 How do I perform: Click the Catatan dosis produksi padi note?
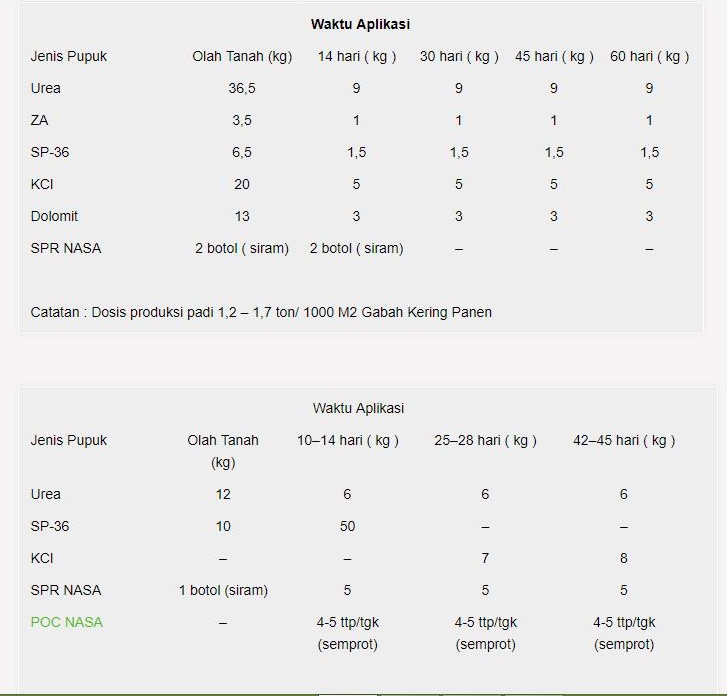pos(261,312)
